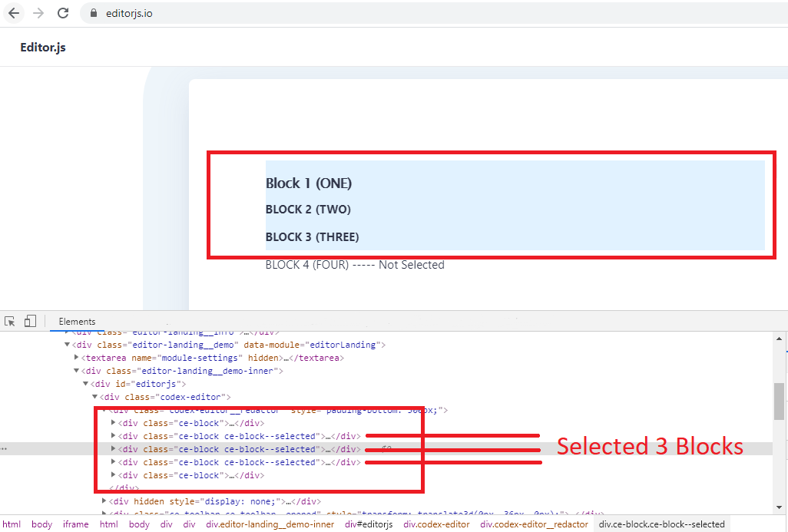Click the BLOCK 4 (FOUR) Not Selected paragraph
788x532 pixels.
(355, 265)
